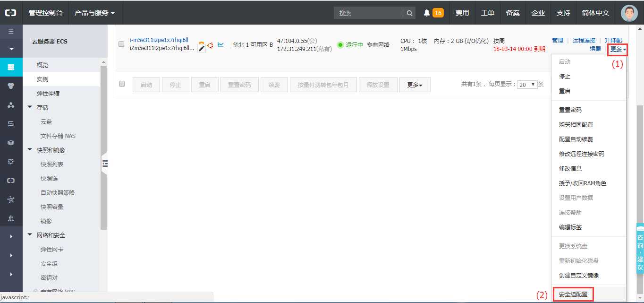Choose 重启 from the dropdown menu
Viewport: 644px width, 303px height.
(x=565, y=91)
